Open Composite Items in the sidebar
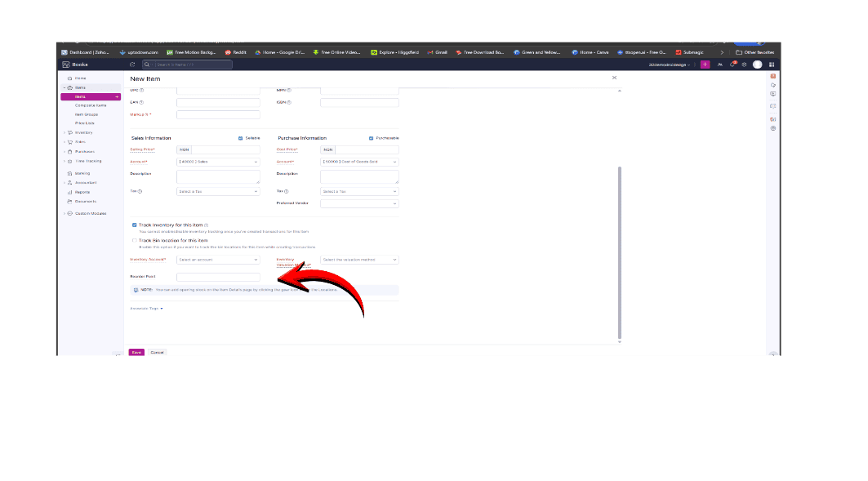This screenshot has height=481, width=868. point(91,105)
